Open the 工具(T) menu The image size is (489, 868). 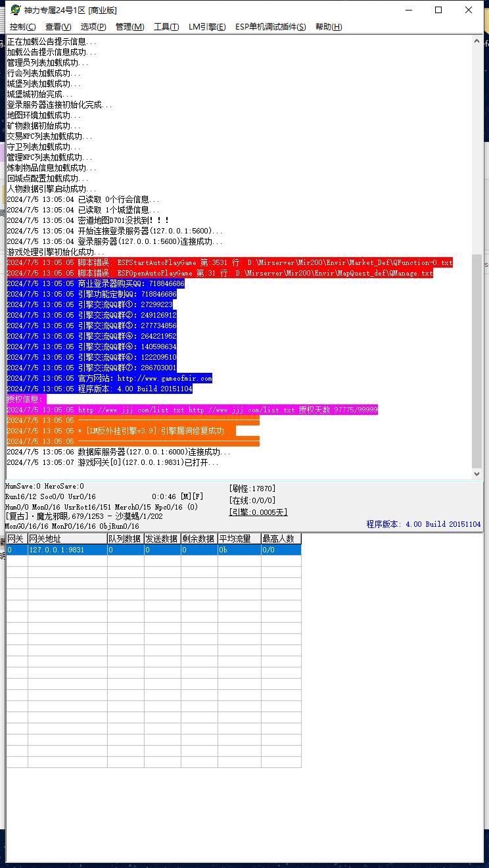tap(166, 27)
